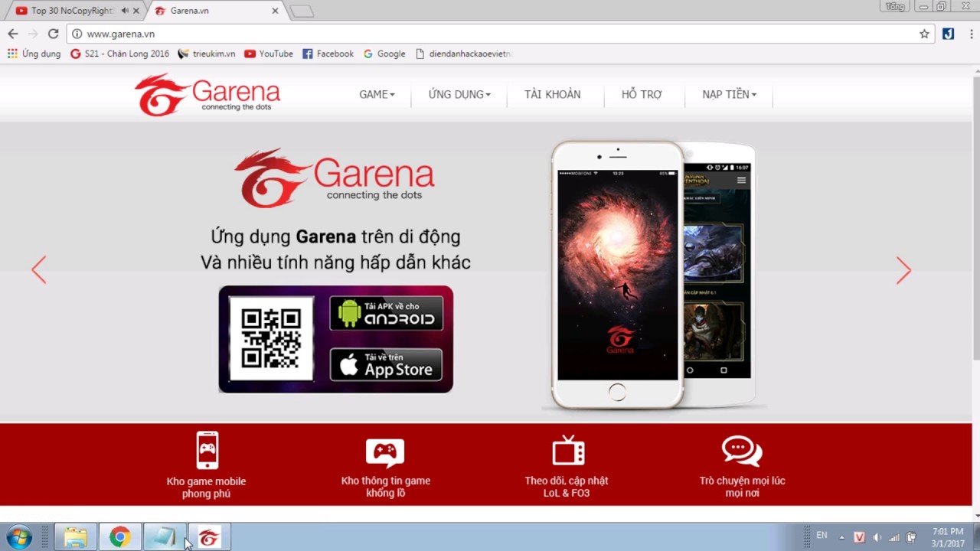View site information icon in address bar
The height and width of the screenshot is (551, 980).
(x=77, y=34)
